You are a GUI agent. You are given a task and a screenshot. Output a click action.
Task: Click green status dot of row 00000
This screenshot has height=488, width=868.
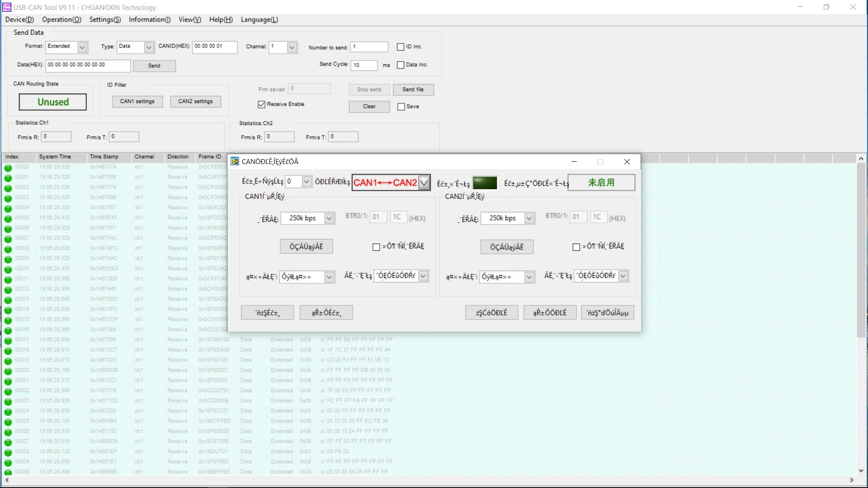pos(8,168)
